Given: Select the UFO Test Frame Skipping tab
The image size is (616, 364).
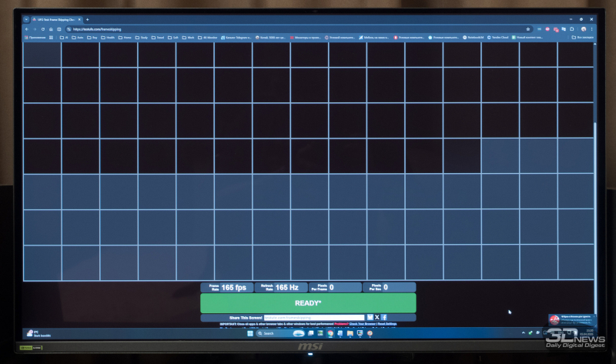Looking at the screenshot, I should click(x=55, y=19).
